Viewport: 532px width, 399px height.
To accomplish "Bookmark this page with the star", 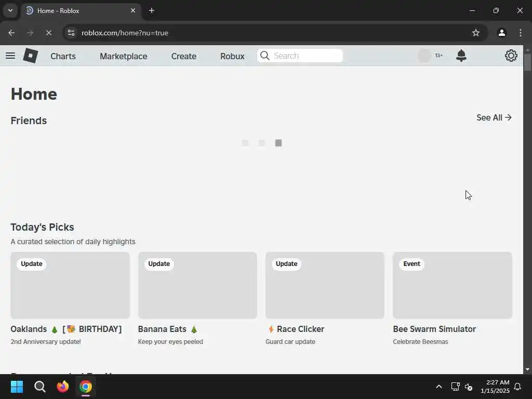I will 476,33.
